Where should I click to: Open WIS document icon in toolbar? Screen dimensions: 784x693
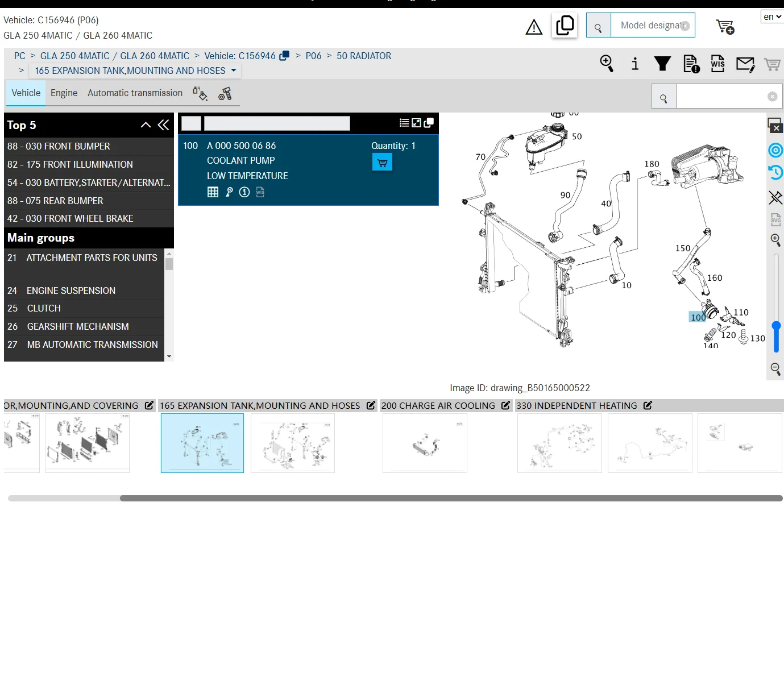click(718, 64)
